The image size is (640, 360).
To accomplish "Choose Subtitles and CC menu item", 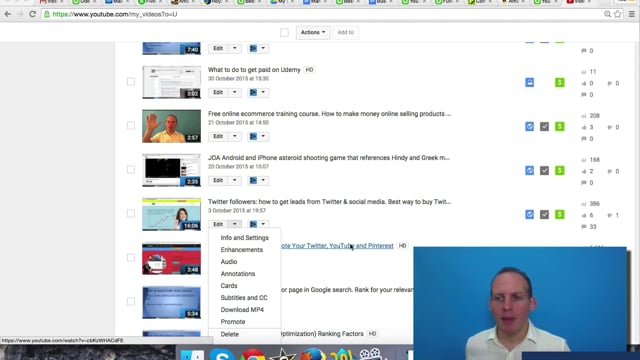I will point(244,298).
